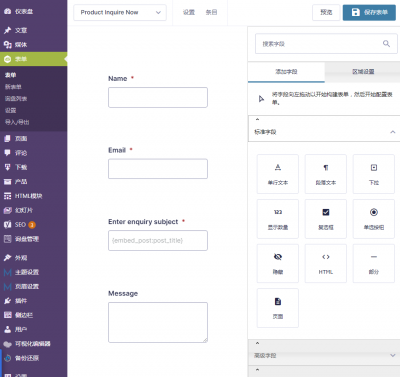Select the Email input field

point(158,169)
